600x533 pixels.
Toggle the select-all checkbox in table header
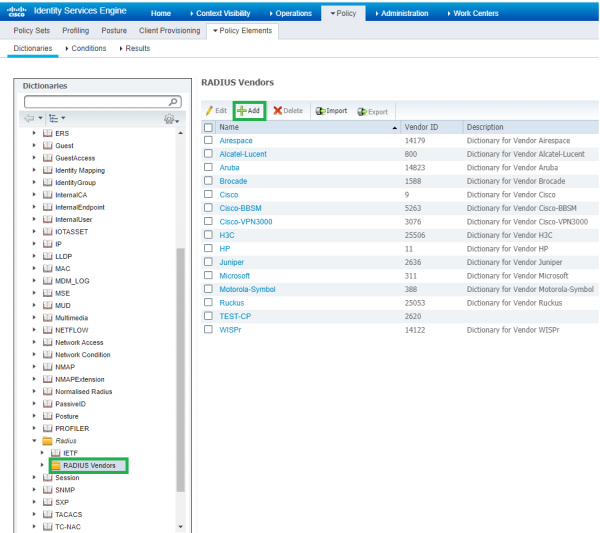208,127
